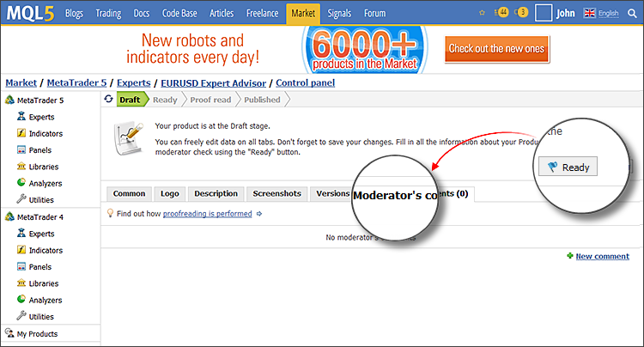The width and height of the screenshot is (644, 347).
Task: Click the MetaTrader 4 Libraries icon
Action: coord(21,283)
